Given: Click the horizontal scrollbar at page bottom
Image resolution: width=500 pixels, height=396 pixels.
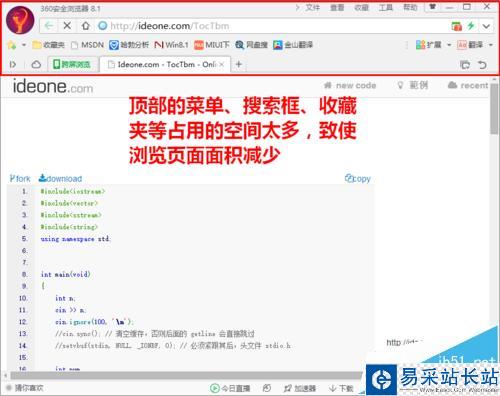Looking at the screenshot, I should (x=187, y=376).
